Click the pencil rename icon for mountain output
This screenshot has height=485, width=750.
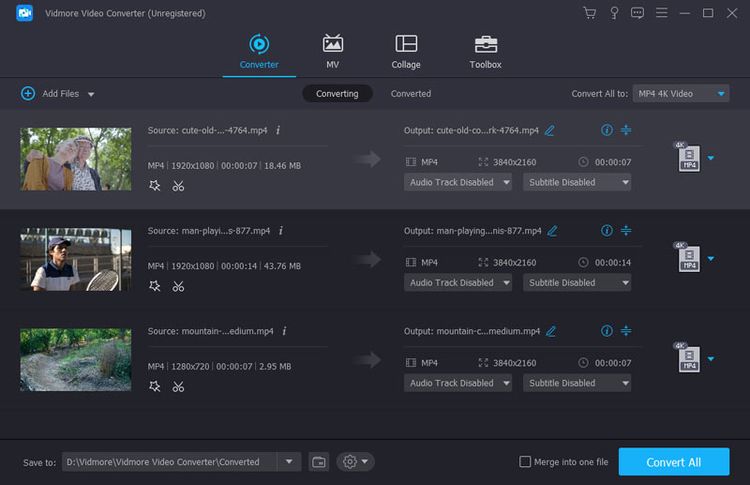(x=551, y=331)
